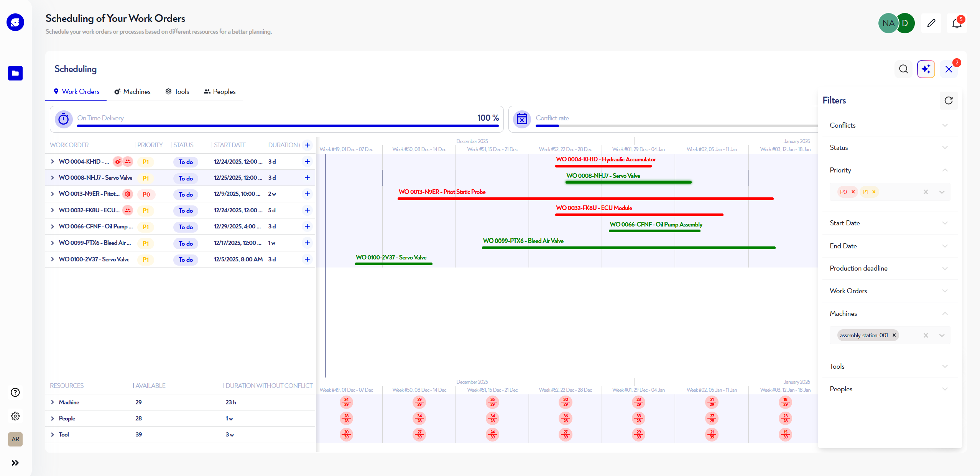
Task: Expand the Machine row under Resources
Action: coord(53,402)
